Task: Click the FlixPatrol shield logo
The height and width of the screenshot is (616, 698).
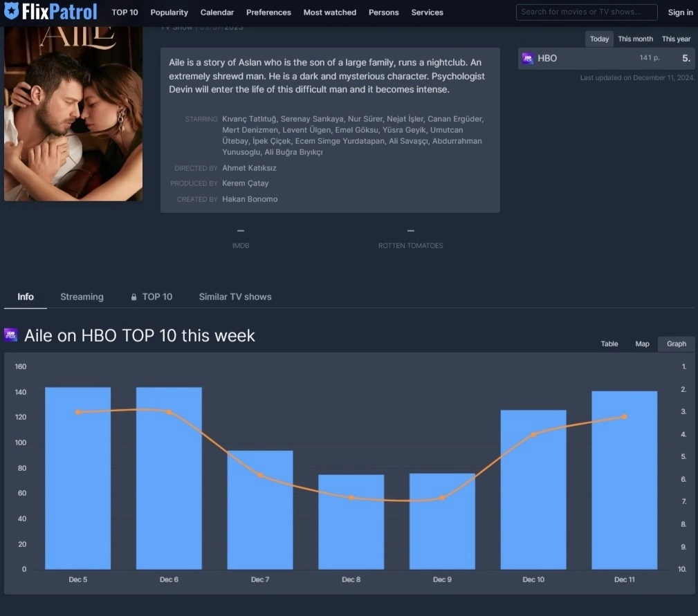Action: coord(11,12)
